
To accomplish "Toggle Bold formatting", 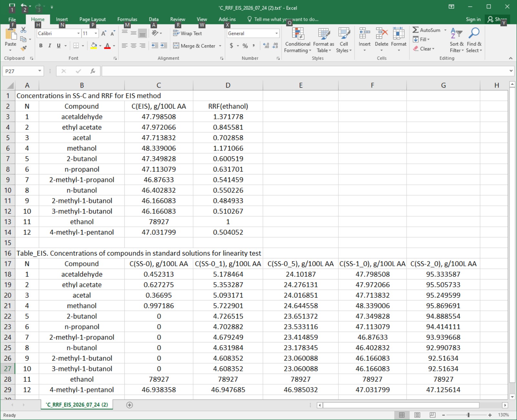I will (41, 46).
